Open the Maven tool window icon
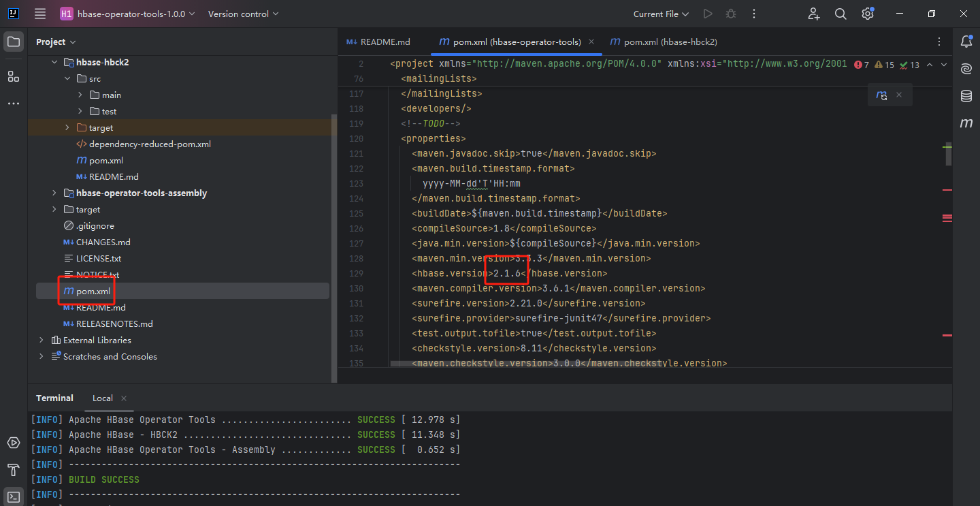This screenshot has width=980, height=506. (x=966, y=123)
